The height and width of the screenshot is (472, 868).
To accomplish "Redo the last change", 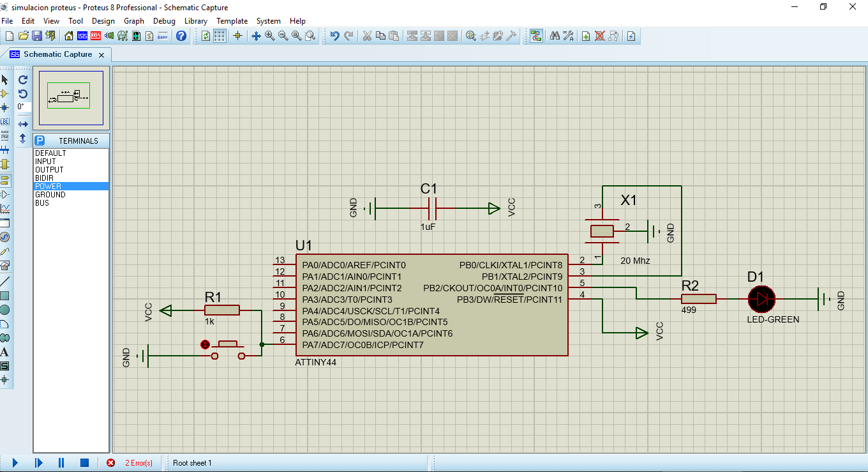I will pyautogui.click(x=348, y=36).
